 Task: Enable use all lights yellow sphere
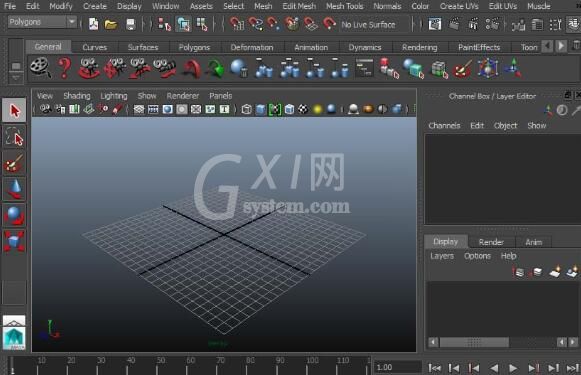[317, 109]
